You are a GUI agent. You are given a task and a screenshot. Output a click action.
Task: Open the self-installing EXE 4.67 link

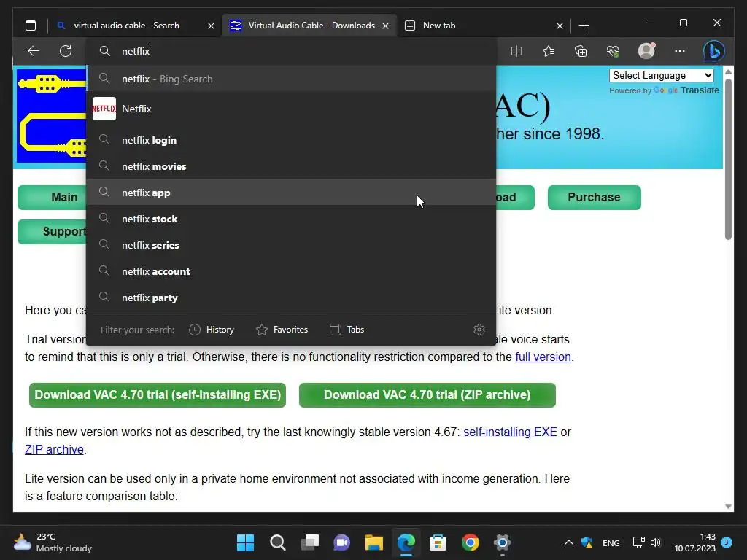tap(510, 432)
